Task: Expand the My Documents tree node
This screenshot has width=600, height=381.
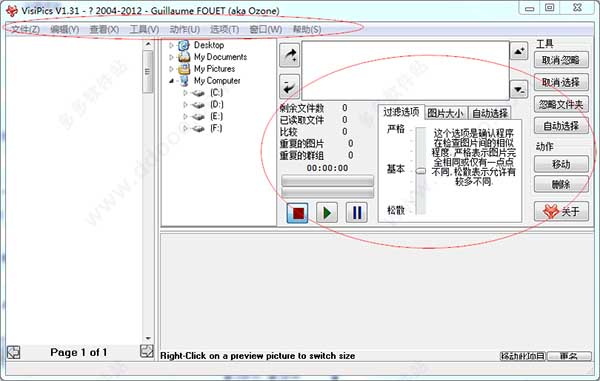Action: (171, 57)
